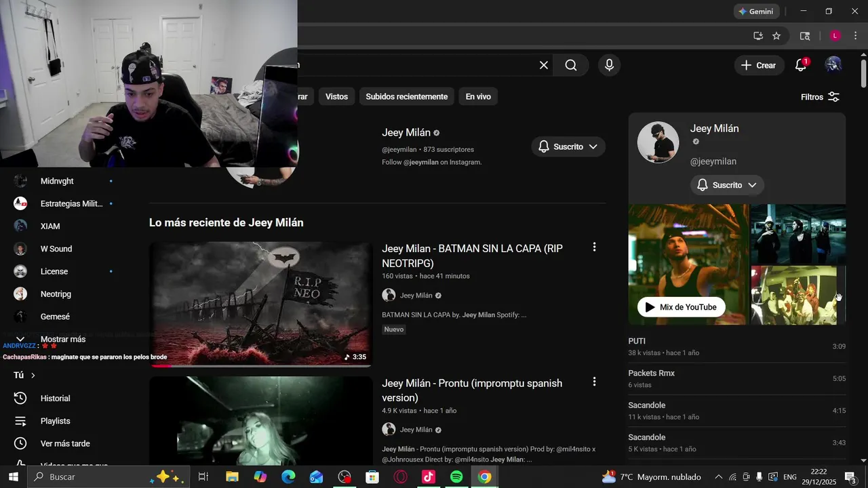Open Task View on the taskbar

pyautogui.click(x=203, y=477)
